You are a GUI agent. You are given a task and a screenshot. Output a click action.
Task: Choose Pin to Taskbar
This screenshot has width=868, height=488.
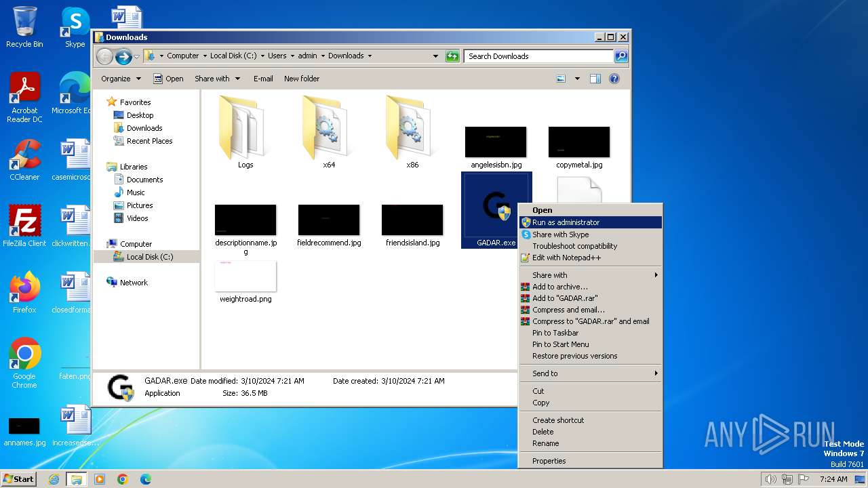tap(591, 333)
